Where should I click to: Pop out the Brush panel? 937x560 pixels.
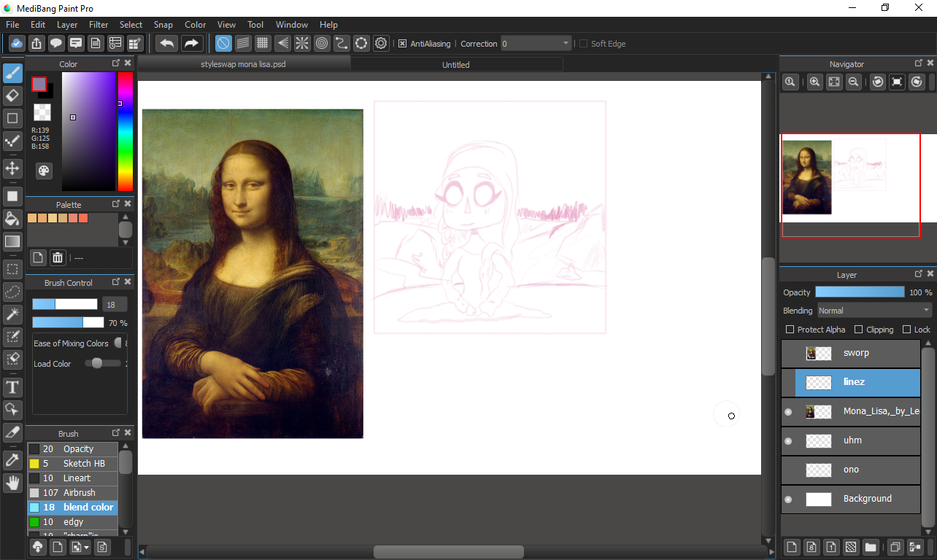pyautogui.click(x=116, y=433)
